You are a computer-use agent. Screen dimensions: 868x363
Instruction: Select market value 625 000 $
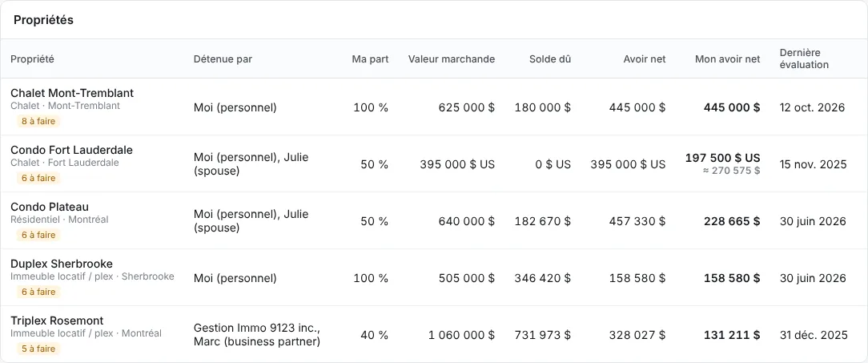[467, 107]
